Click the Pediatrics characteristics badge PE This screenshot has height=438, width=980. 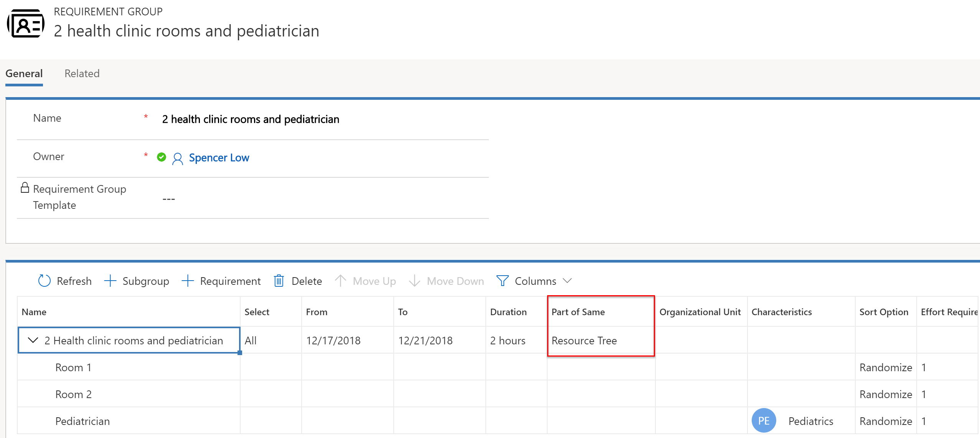click(765, 420)
